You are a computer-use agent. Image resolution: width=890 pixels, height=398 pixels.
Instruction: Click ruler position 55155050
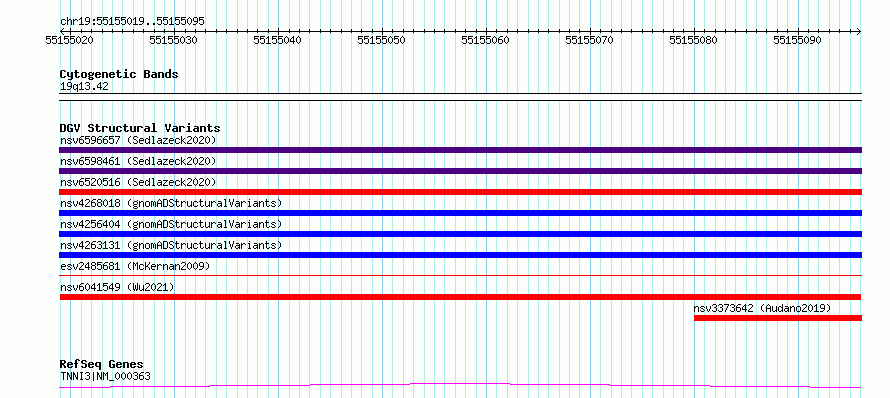click(381, 40)
